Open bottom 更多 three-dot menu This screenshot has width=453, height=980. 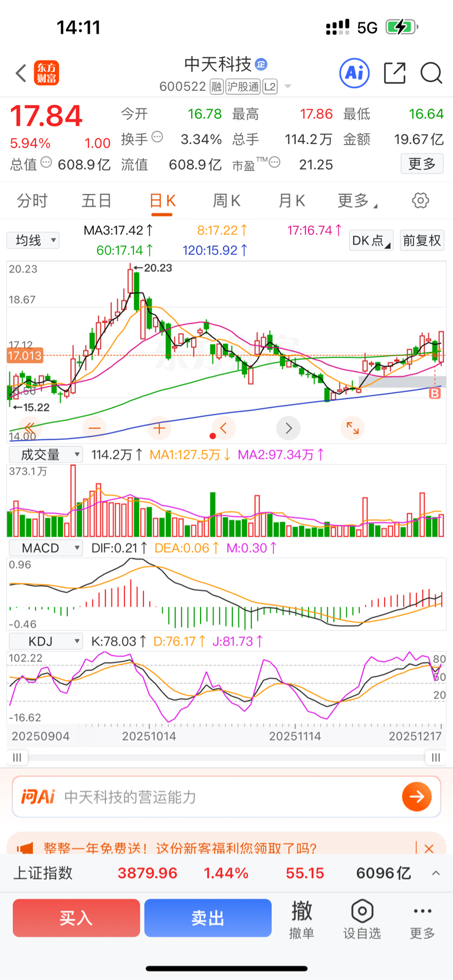coord(422,919)
